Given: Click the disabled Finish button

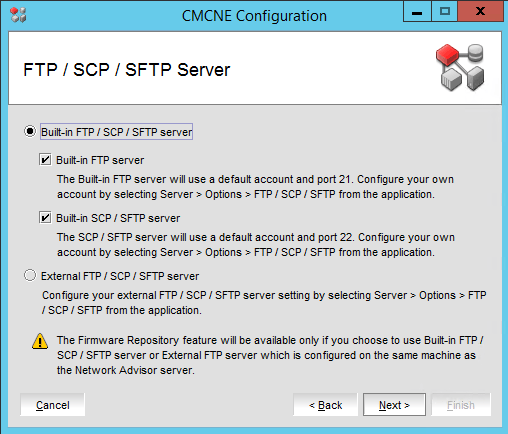Looking at the screenshot, I should [461, 405].
